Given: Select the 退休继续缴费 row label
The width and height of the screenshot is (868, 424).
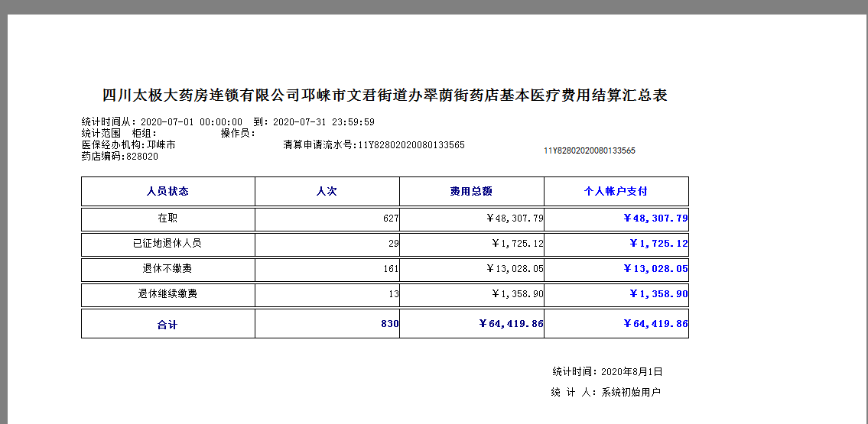Looking at the screenshot, I should [x=167, y=295].
